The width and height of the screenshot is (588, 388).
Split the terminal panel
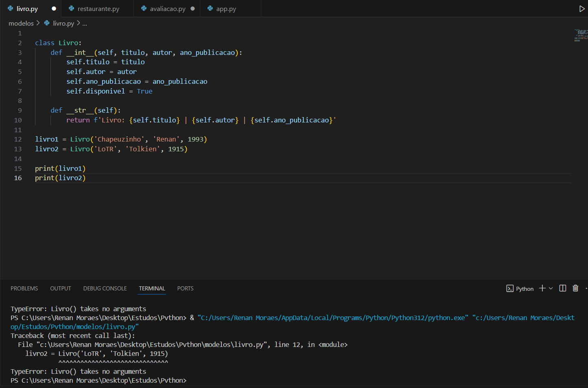tap(563, 288)
